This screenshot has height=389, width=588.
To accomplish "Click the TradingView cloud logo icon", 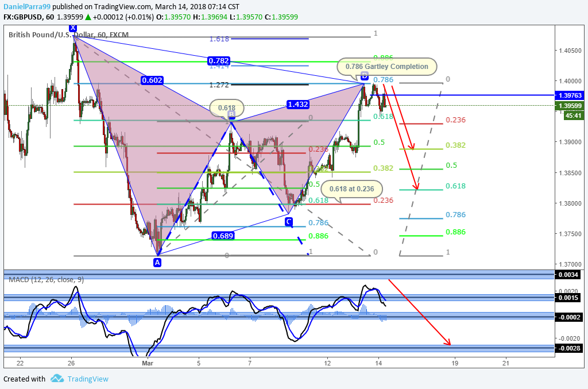I will pos(57,378).
